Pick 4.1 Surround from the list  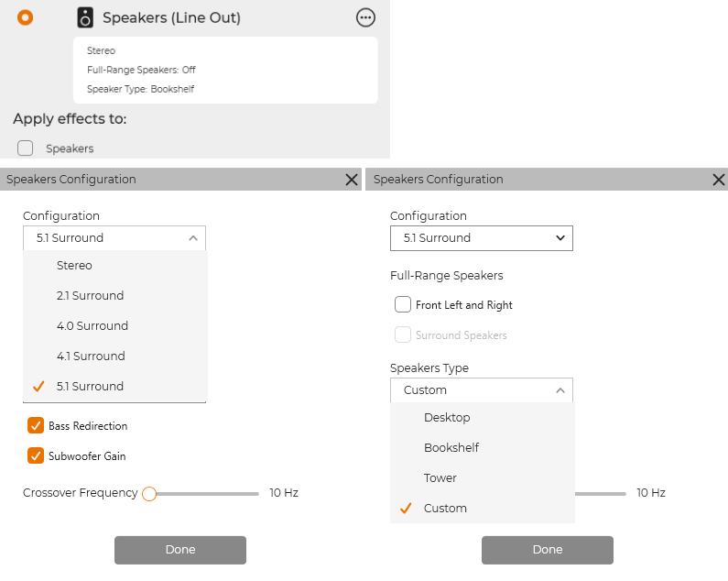(90, 356)
